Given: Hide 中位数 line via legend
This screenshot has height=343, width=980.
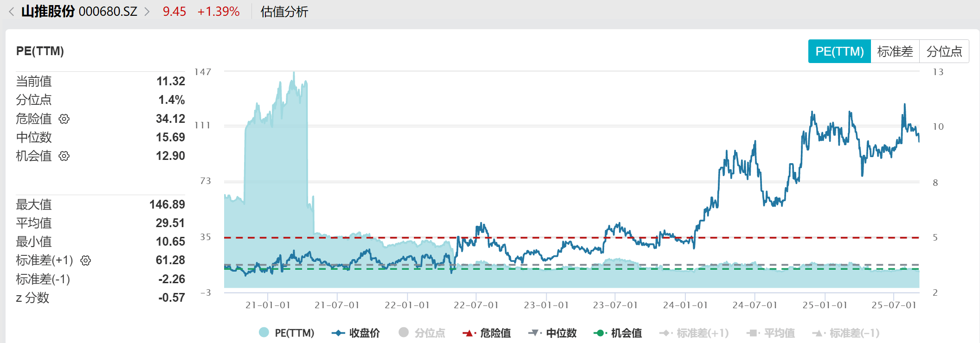Looking at the screenshot, I should coord(553,333).
